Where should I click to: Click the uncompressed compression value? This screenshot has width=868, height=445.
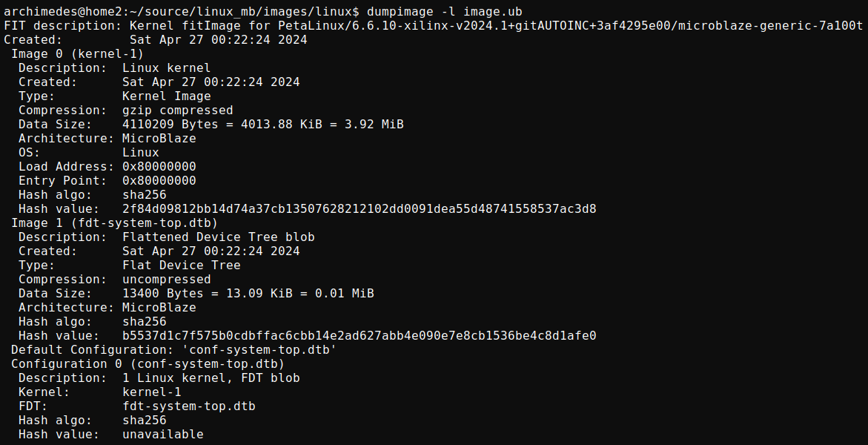coord(166,279)
